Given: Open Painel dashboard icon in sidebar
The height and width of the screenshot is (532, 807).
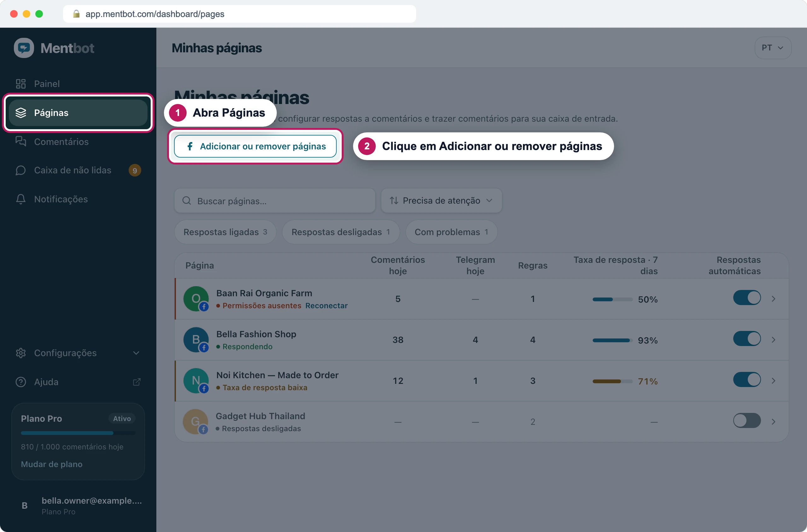Looking at the screenshot, I should point(21,84).
